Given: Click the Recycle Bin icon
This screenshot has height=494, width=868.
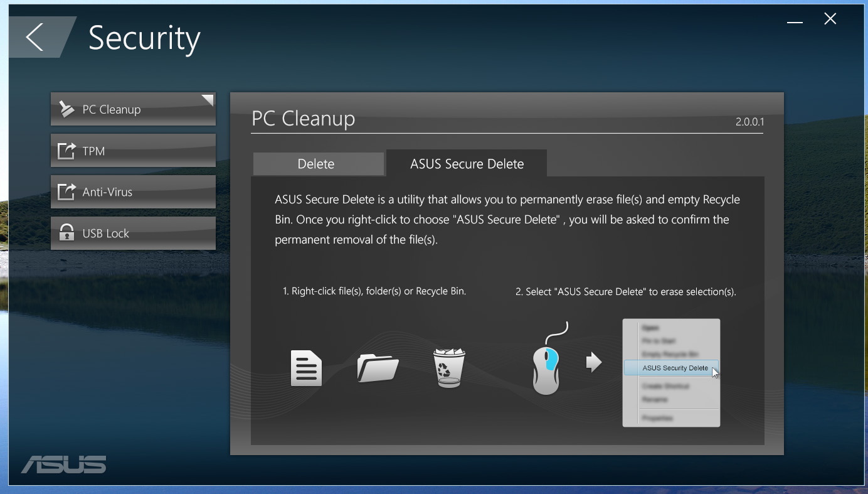Looking at the screenshot, I should tap(449, 368).
